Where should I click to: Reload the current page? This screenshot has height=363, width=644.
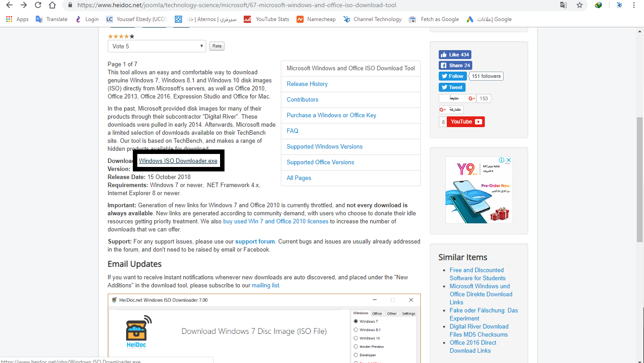pyautogui.click(x=38, y=5)
